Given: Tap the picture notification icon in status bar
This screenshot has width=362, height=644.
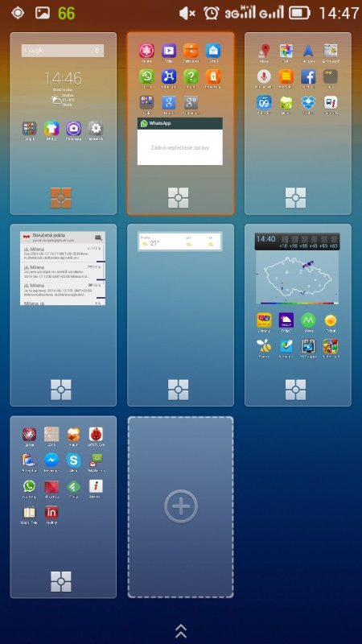Looking at the screenshot, I should (42, 13).
